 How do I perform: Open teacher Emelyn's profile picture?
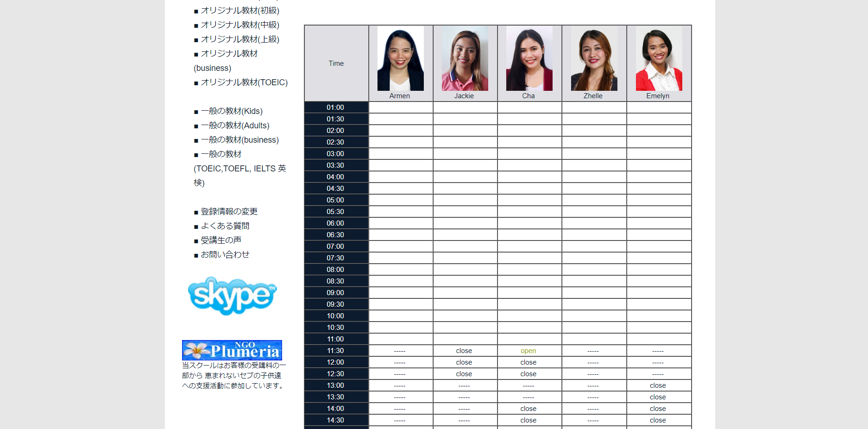click(x=659, y=58)
